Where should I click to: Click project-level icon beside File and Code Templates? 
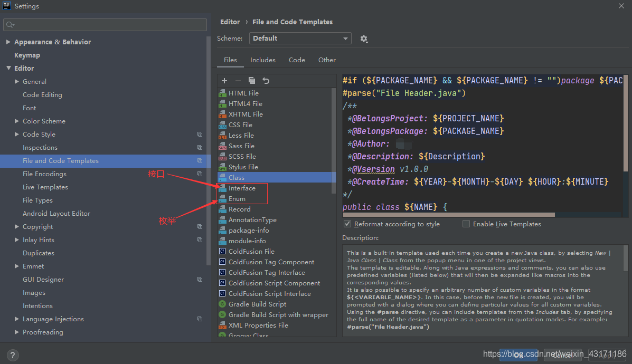pos(200,161)
